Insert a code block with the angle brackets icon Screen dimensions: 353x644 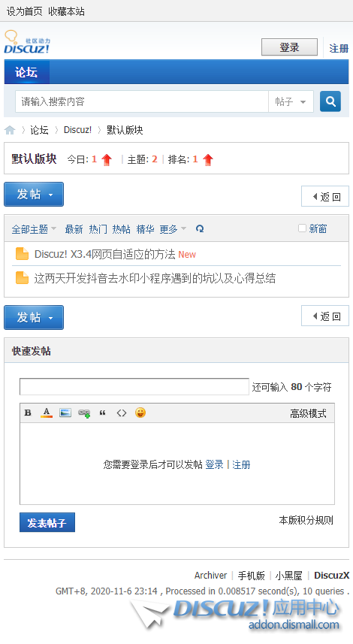coord(122,413)
